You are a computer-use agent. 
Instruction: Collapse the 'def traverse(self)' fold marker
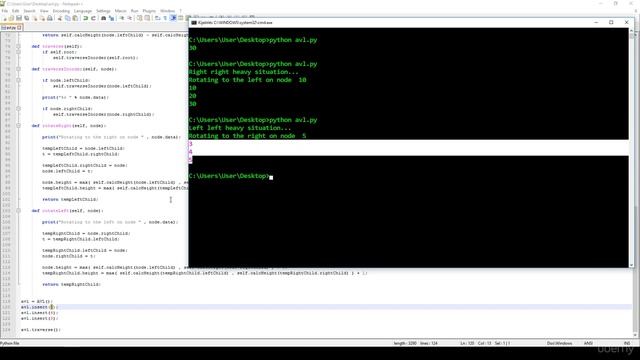(18, 47)
